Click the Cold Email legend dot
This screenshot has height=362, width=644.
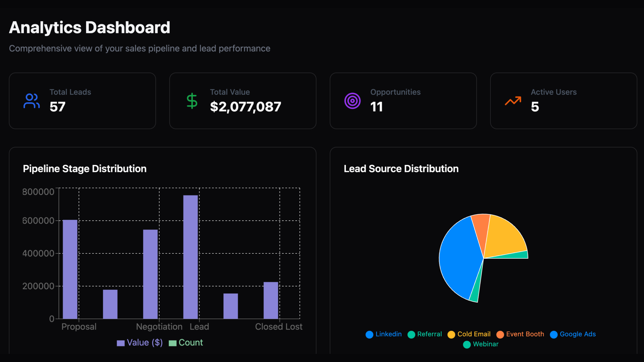coord(451,334)
